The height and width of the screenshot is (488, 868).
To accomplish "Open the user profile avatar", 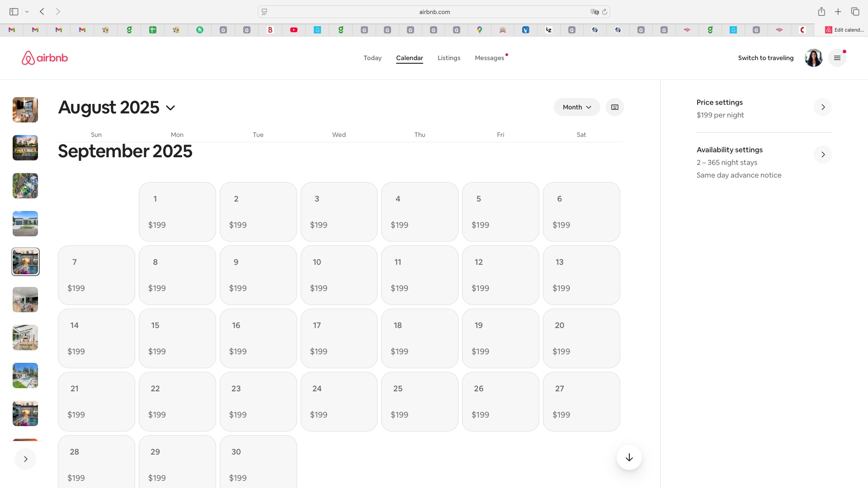I will tap(813, 58).
